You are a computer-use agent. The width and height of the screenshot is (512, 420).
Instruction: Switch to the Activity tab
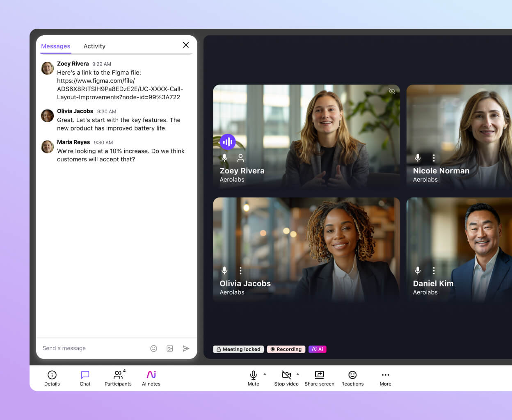coord(94,46)
